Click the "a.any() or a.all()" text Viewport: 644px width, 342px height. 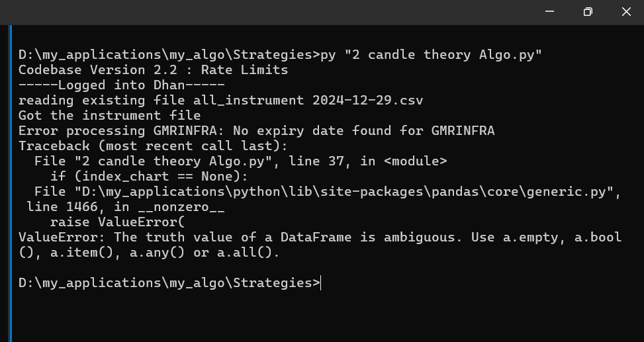[205, 253]
